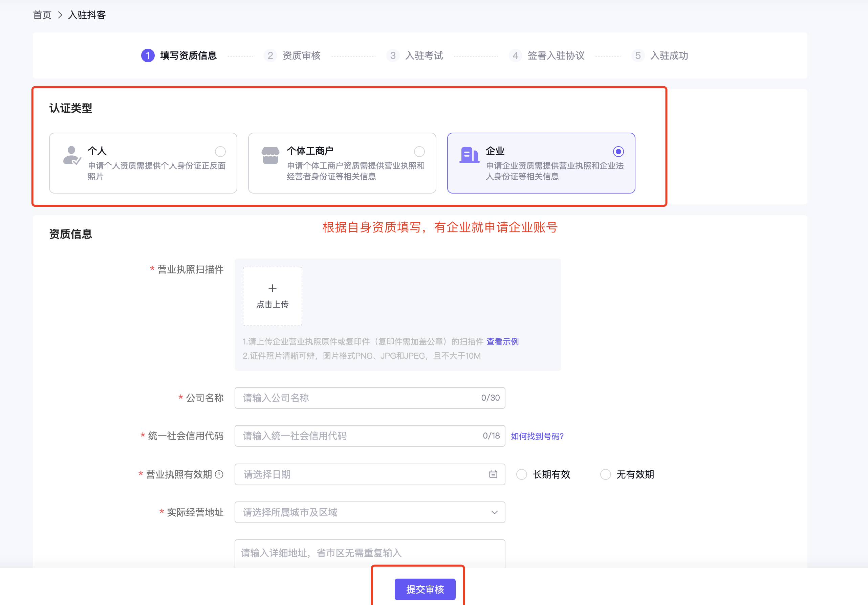Choose the 无有效期 validity option
868x605 pixels.
point(605,474)
